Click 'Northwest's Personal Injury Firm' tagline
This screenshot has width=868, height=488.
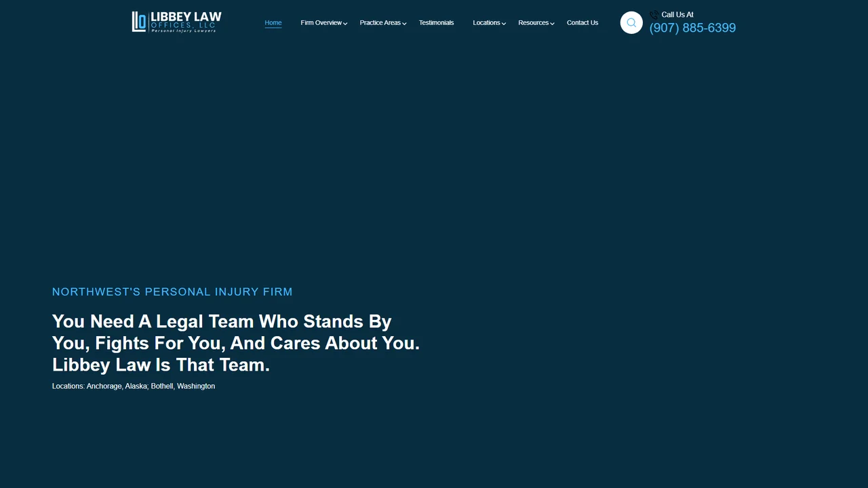point(172,292)
